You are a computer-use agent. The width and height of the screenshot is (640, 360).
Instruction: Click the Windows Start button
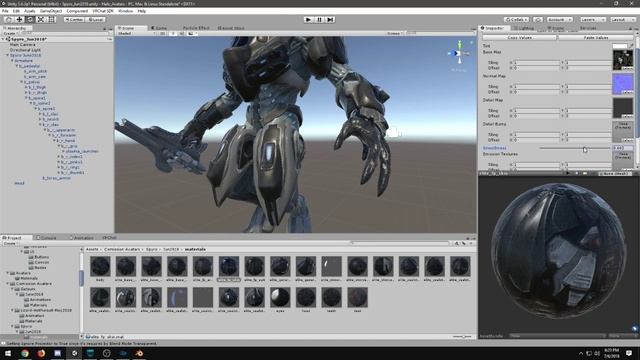pyautogui.click(x=8, y=353)
